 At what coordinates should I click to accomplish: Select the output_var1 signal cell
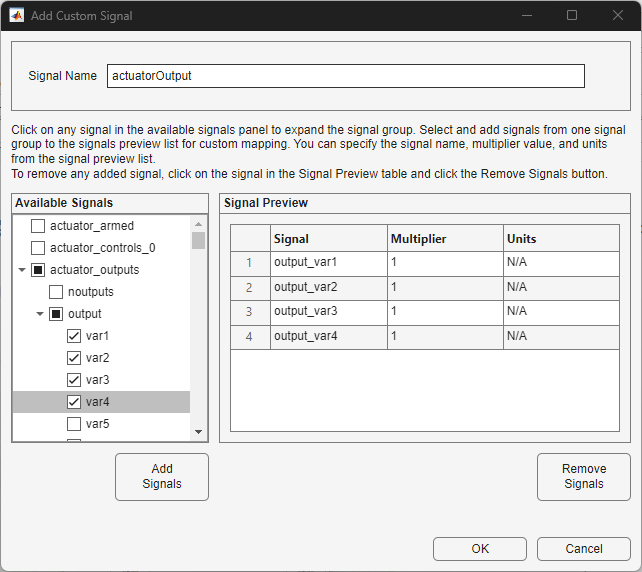pyautogui.click(x=329, y=263)
